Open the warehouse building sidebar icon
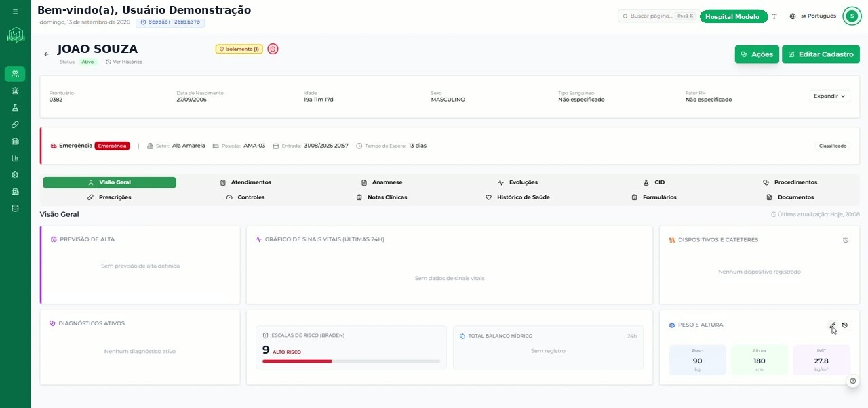Screen dimensions: 868x408 point(15,141)
